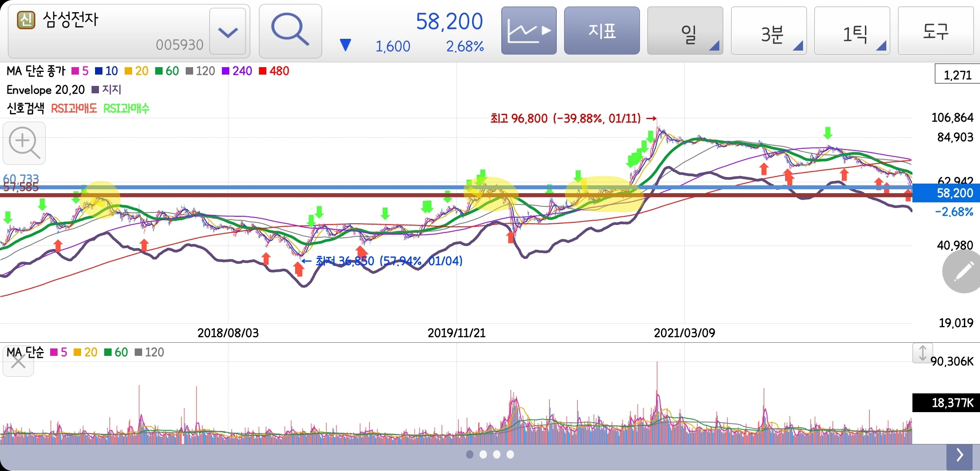980x471 pixels.
Task: Click the 신 badge icon beside 삼성전자
Action: [26, 20]
